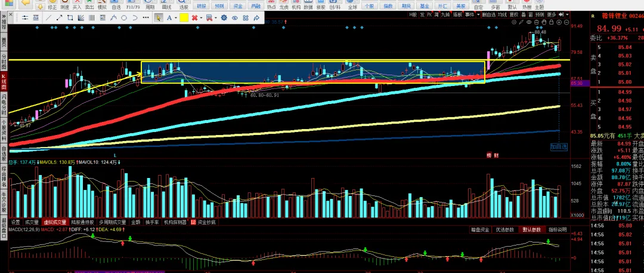Toggle 叠 overlay option
The width and height of the screenshot is (644, 273).
click(x=524, y=15)
